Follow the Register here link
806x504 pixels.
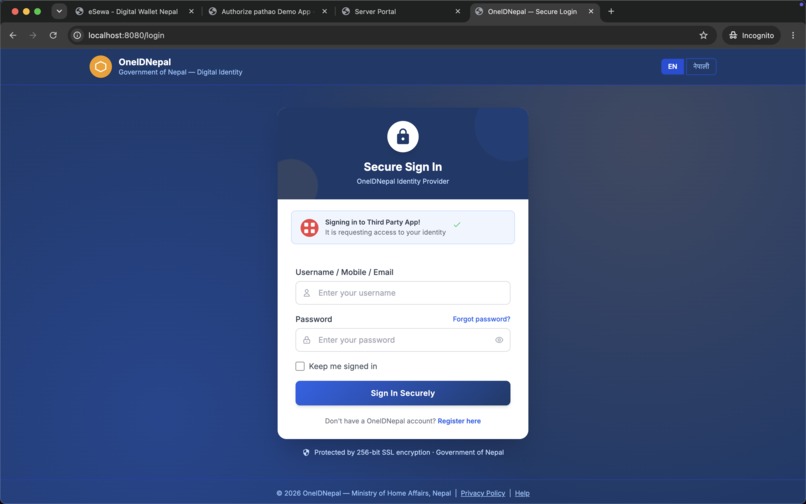tap(459, 421)
